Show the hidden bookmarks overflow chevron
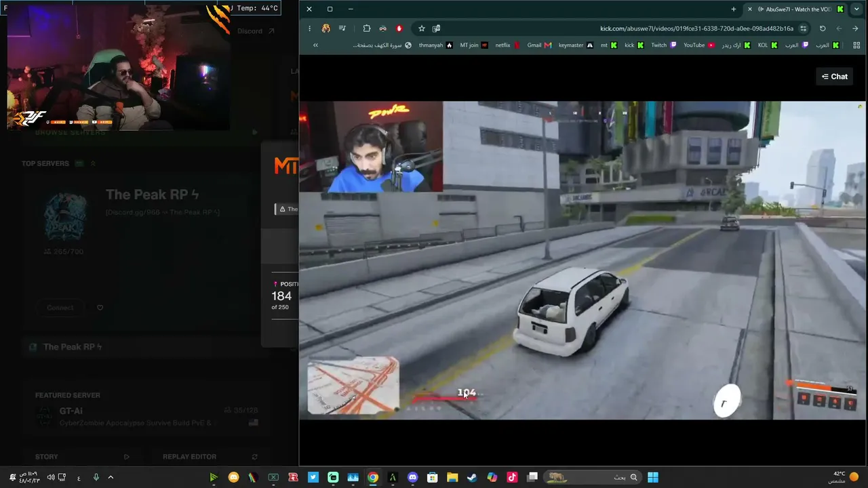The width and height of the screenshot is (868, 488). tap(315, 45)
